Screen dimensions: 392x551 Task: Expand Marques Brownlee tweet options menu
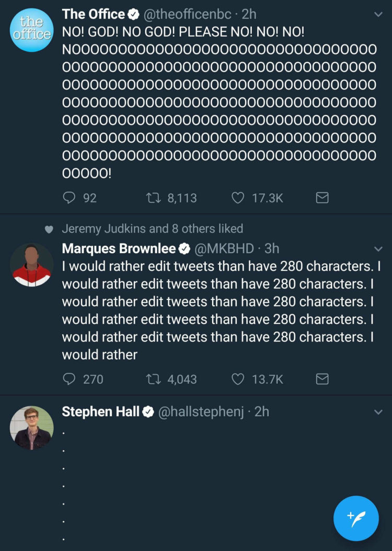click(378, 248)
